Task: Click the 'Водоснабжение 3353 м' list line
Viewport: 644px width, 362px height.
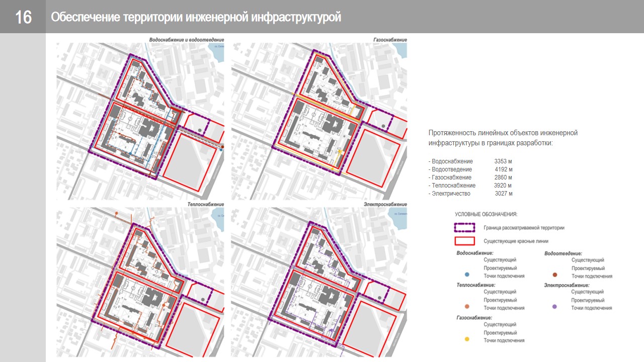Action: (x=470, y=161)
